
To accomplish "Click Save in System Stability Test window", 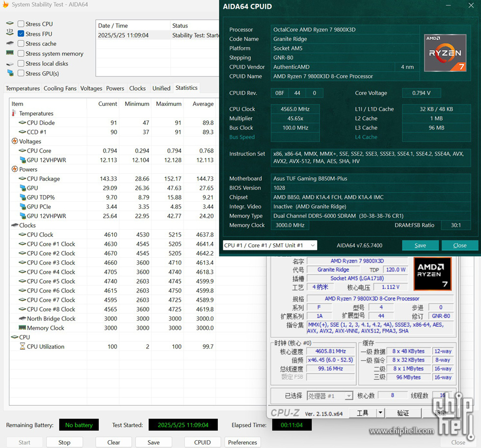I will (x=153, y=442).
